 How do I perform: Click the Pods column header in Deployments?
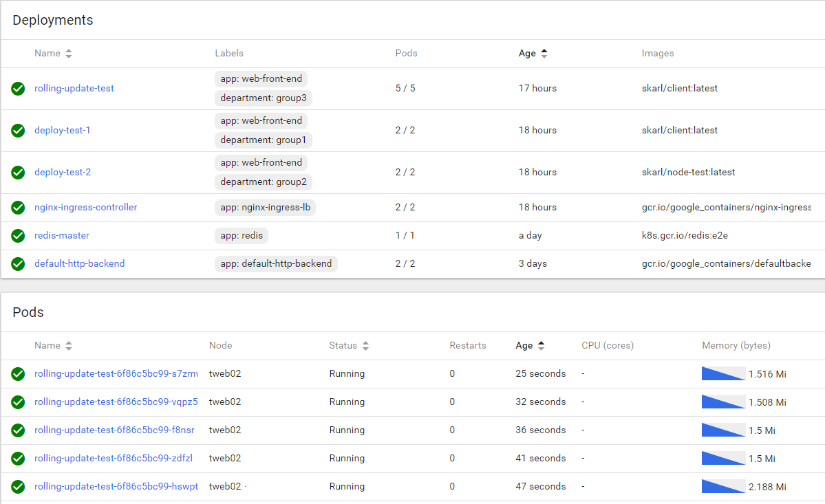(406, 53)
